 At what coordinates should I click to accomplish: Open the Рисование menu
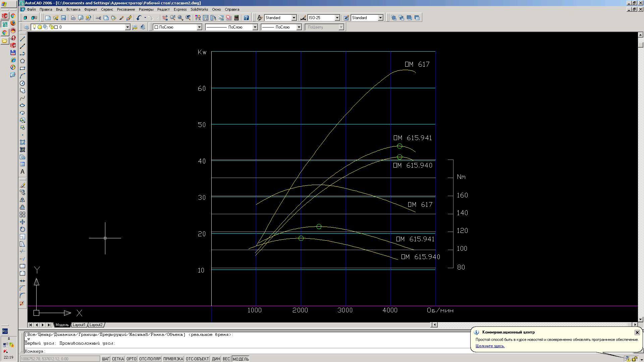(126, 9)
